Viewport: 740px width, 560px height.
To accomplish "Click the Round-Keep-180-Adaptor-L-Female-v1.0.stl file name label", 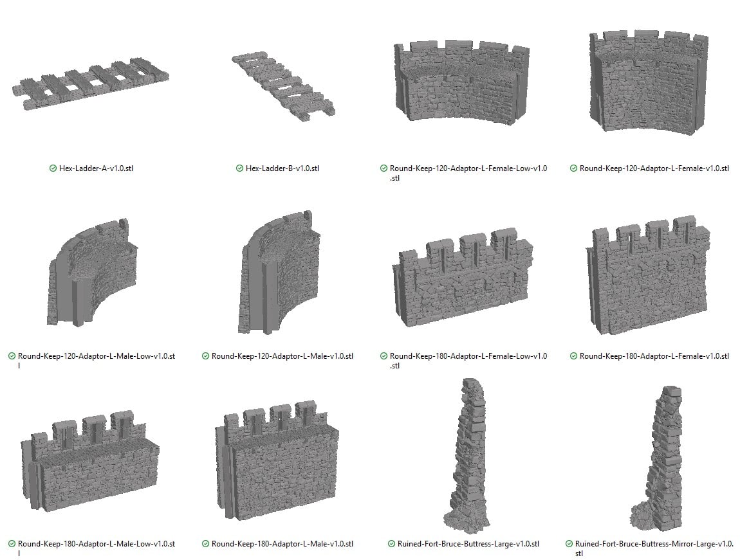I will click(654, 356).
